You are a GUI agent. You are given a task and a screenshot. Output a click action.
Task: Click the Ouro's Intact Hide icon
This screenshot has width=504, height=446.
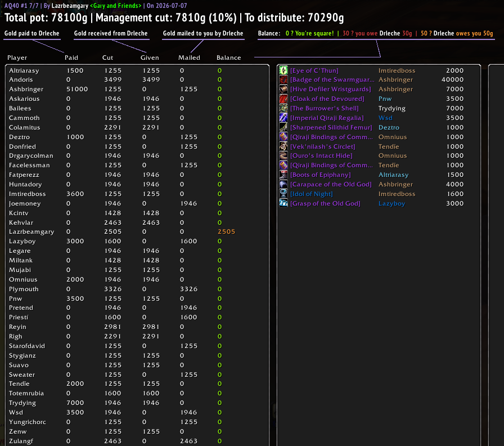click(x=283, y=156)
